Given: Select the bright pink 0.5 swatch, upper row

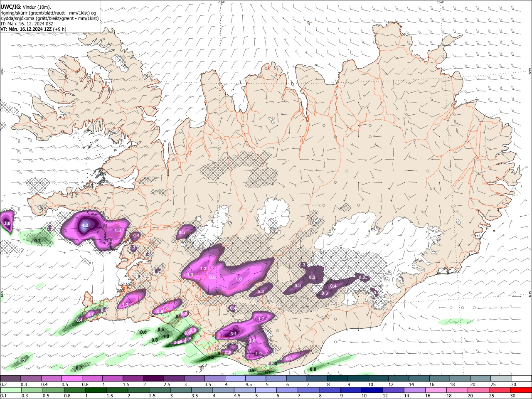Looking at the screenshot, I should [71, 379].
